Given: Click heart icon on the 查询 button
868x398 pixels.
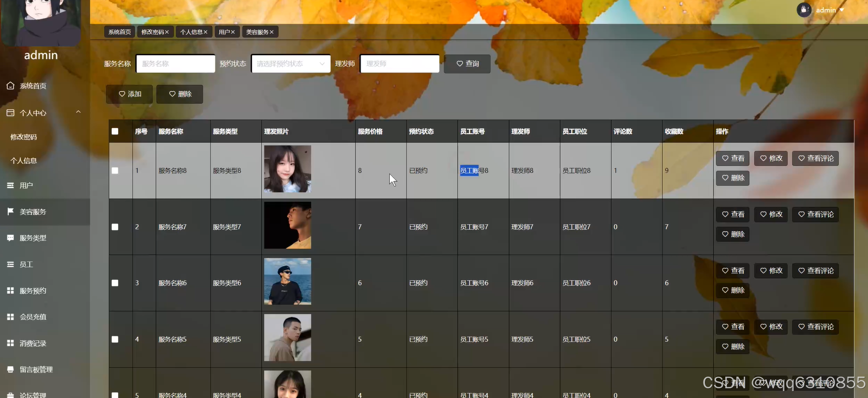Looking at the screenshot, I should pyautogui.click(x=460, y=64).
